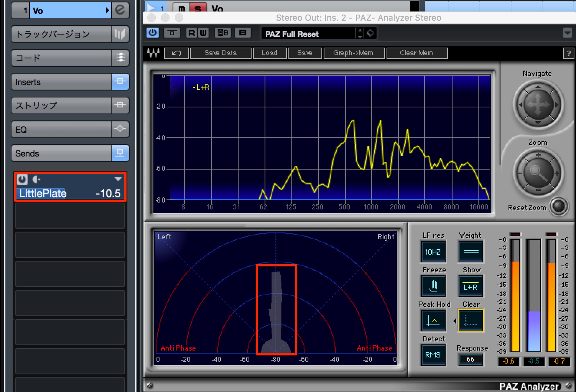Toggle the PAZ plugin power/bypass button
This screenshot has height=392, width=576.
click(152, 33)
